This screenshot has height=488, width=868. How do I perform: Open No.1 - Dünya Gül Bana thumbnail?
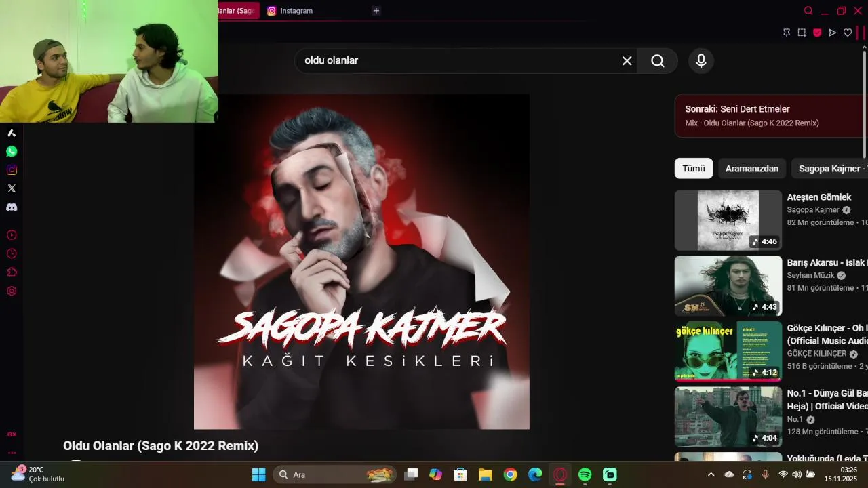pyautogui.click(x=728, y=417)
